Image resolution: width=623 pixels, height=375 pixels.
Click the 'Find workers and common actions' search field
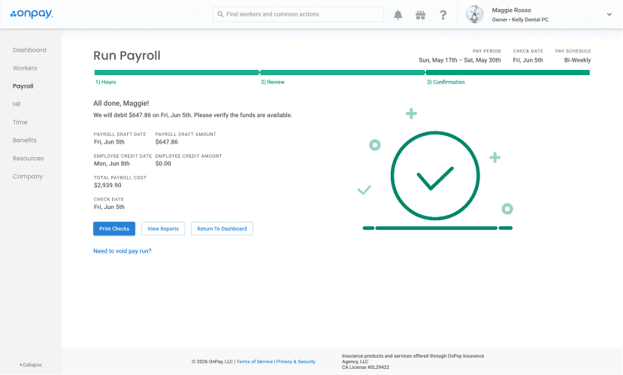[298, 14]
